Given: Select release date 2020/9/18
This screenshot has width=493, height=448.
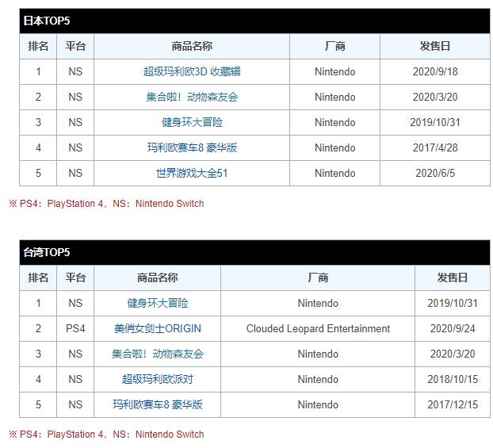Looking at the screenshot, I should [435, 71].
